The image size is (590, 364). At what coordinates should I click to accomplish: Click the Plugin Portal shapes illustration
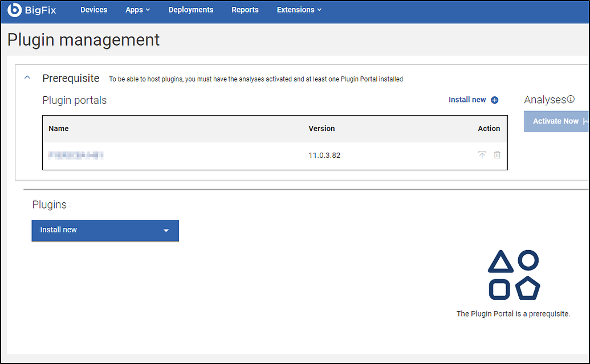[x=514, y=275]
